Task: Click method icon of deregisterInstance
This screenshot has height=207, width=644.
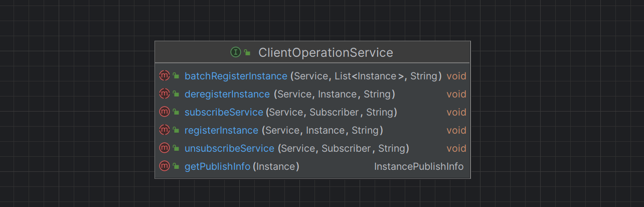Action: coord(164,94)
